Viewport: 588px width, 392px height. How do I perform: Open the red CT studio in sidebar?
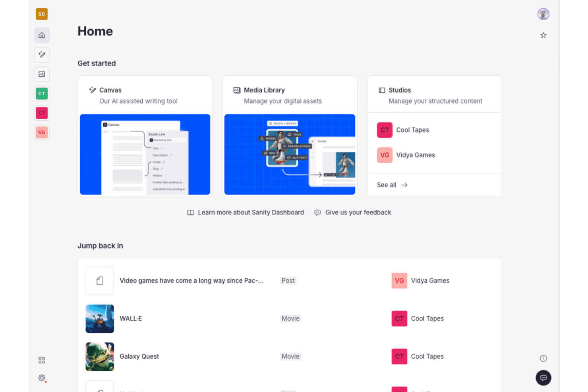[x=42, y=113]
